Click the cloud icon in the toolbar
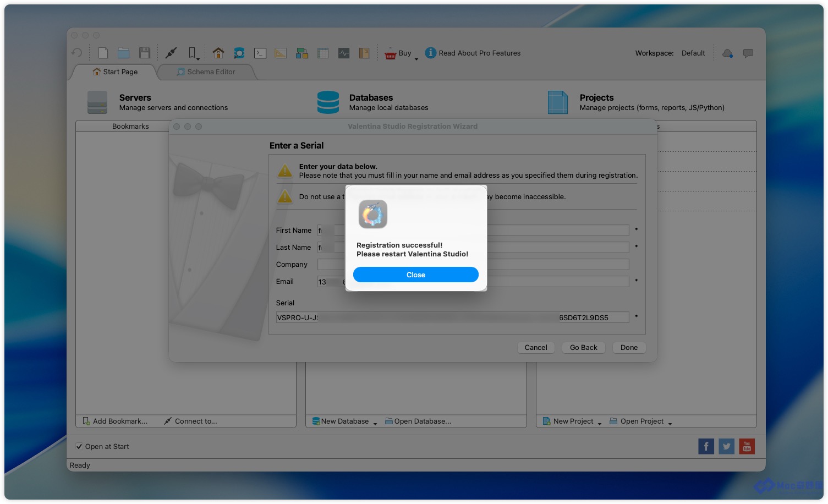828x504 pixels. tap(727, 53)
